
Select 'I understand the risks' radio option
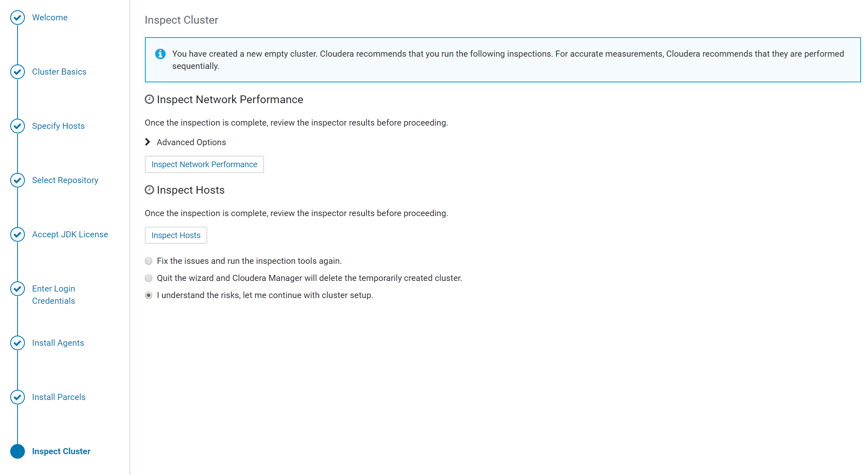click(149, 295)
